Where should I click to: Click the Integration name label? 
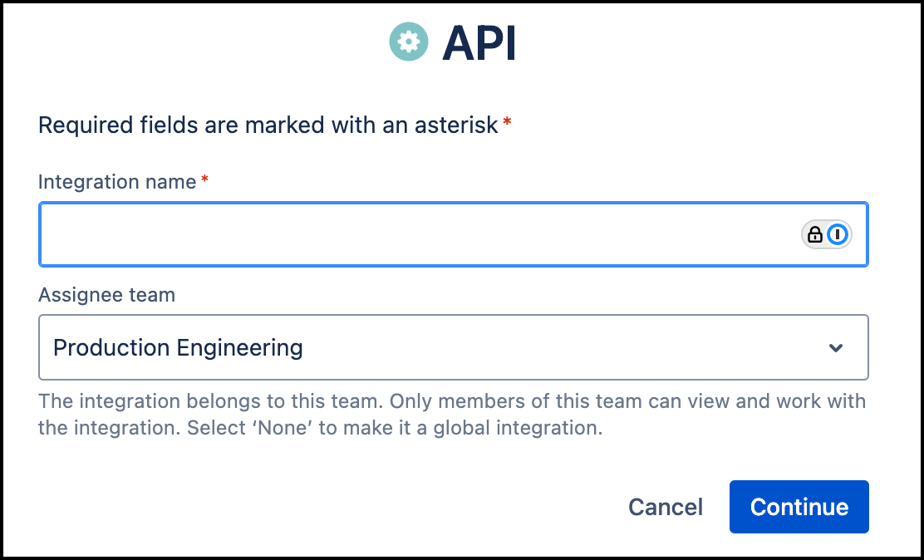(x=117, y=181)
